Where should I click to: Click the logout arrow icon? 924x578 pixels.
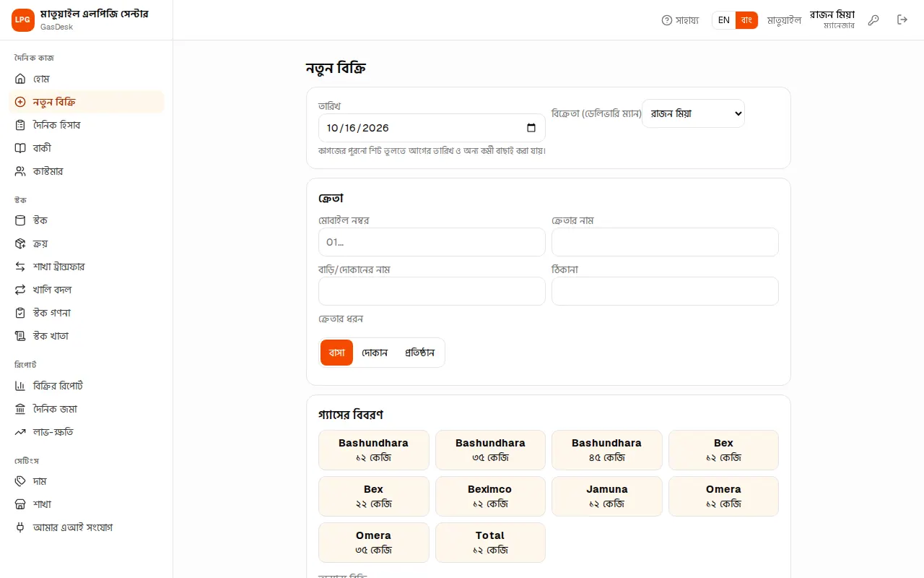pyautogui.click(x=902, y=20)
